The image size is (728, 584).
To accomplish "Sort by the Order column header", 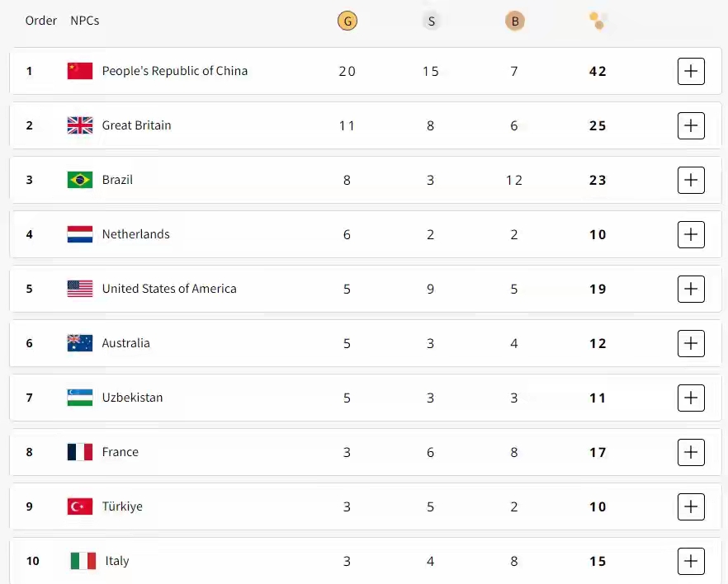I will click(x=41, y=21).
